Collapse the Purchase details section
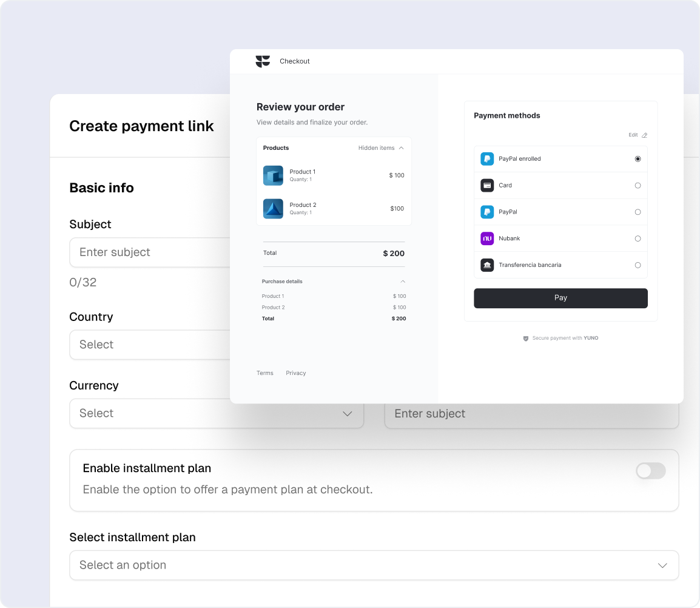Viewport: 700px width, 608px height. [x=403, y=282]
